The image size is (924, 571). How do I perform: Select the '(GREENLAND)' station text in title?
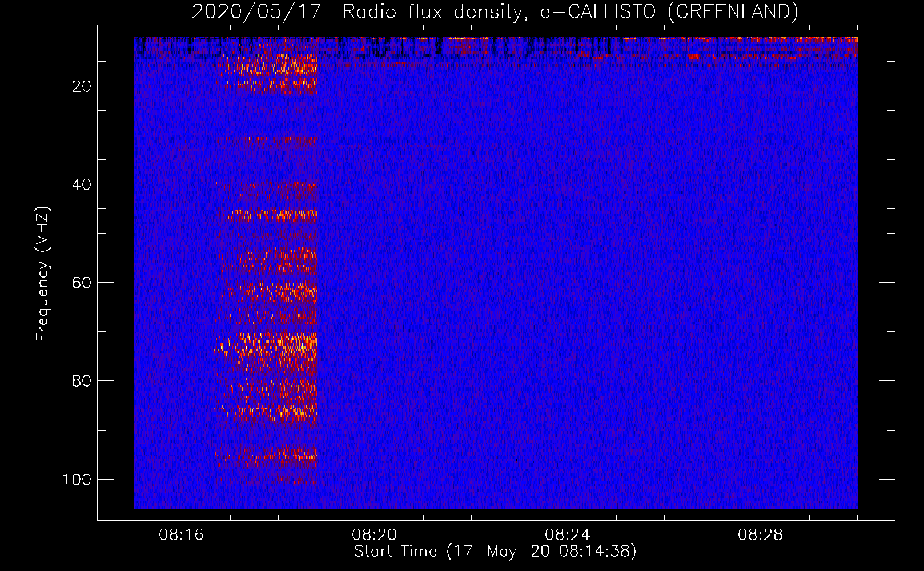(732, 12)
